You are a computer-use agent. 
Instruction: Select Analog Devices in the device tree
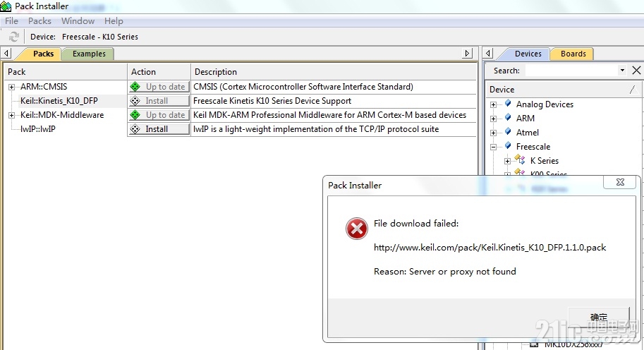coord(545,104)
